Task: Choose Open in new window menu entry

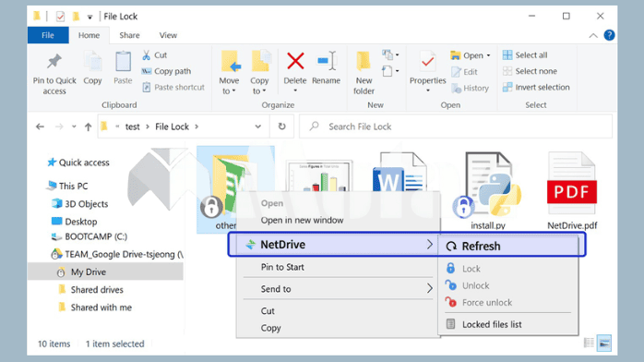Action: [x=302, y=220]
